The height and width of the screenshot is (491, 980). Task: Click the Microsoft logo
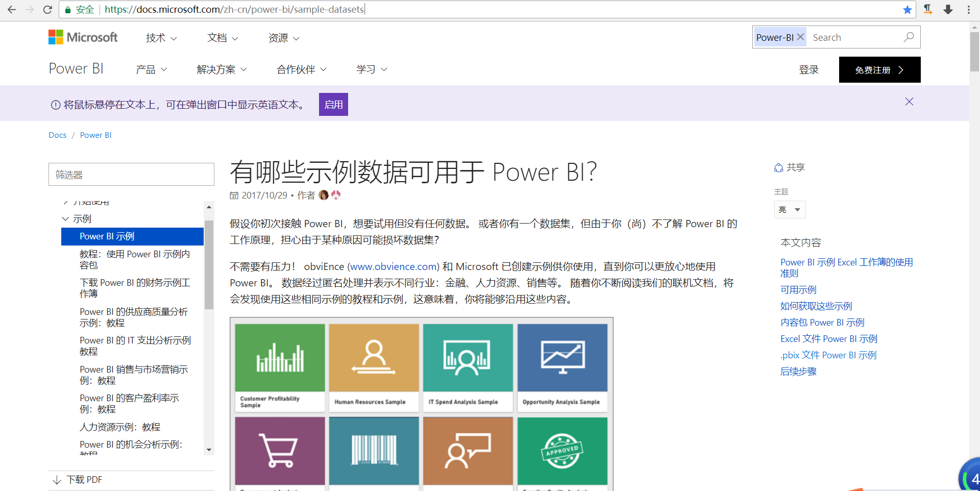[83, 37]
